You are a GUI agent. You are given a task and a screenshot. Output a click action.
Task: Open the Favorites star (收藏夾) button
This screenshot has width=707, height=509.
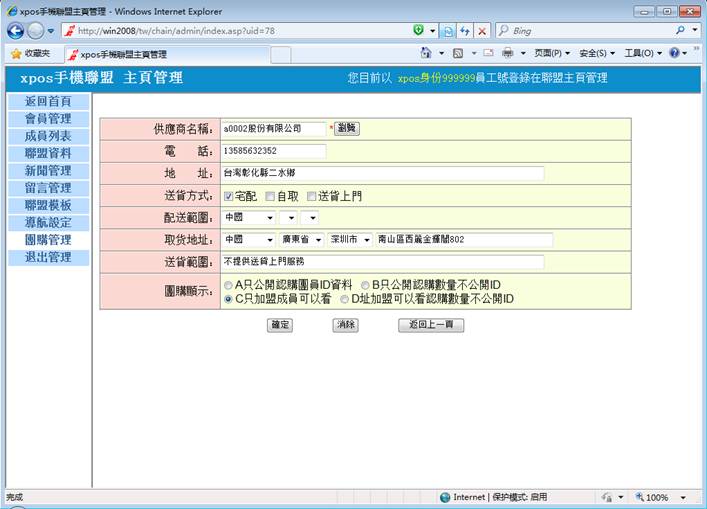coord(30,53)
